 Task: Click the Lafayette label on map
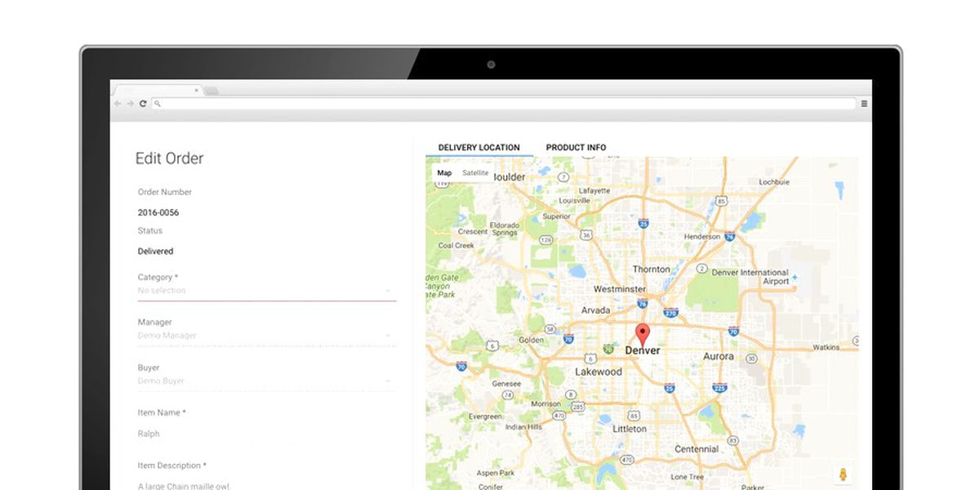click(x=595, y=190)
